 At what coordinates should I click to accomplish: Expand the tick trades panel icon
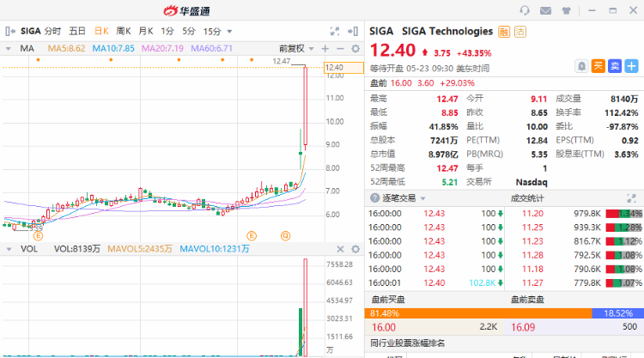[631, 198]
